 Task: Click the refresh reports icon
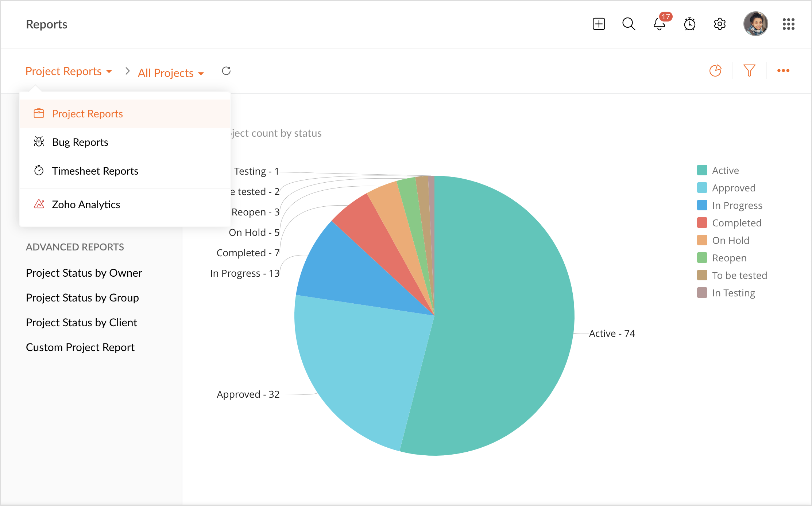[226, 71]
